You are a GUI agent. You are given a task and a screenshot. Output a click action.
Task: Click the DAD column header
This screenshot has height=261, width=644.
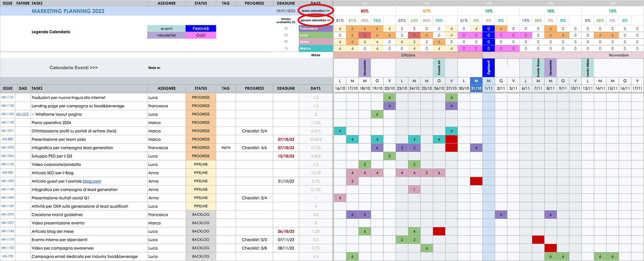[x=23, y=88]
